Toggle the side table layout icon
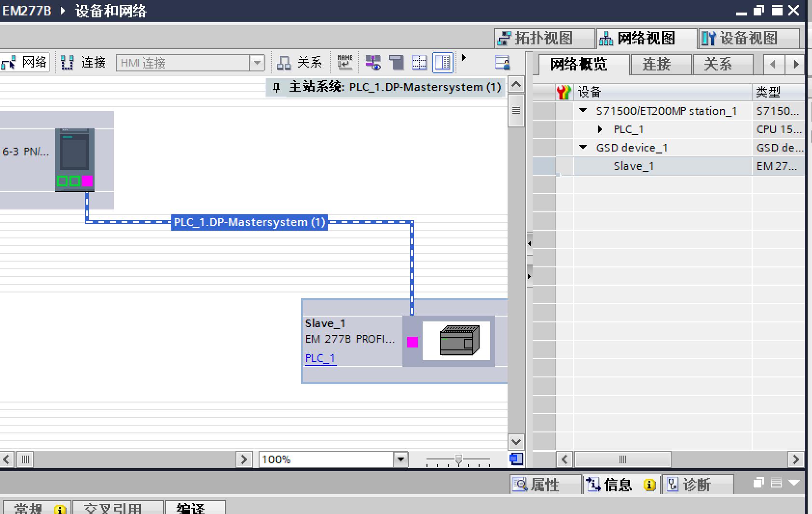This screenshot has width=812, height=514. pyautogui.click(x=442, y=62)
